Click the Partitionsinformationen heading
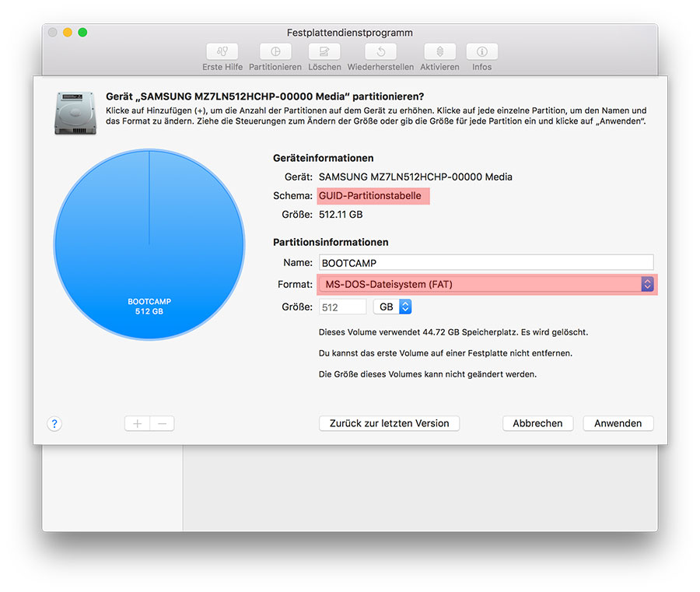 331,242
